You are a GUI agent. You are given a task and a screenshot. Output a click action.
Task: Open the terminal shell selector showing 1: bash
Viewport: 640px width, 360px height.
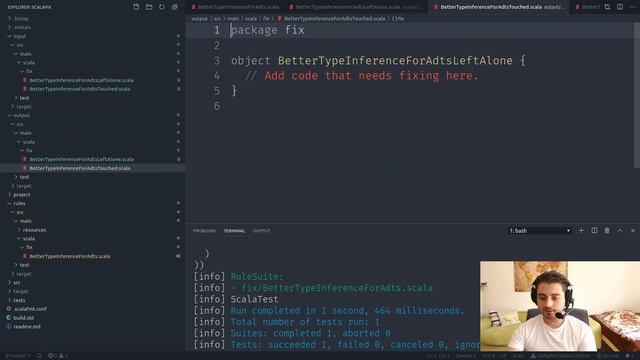tap(539, 231)
